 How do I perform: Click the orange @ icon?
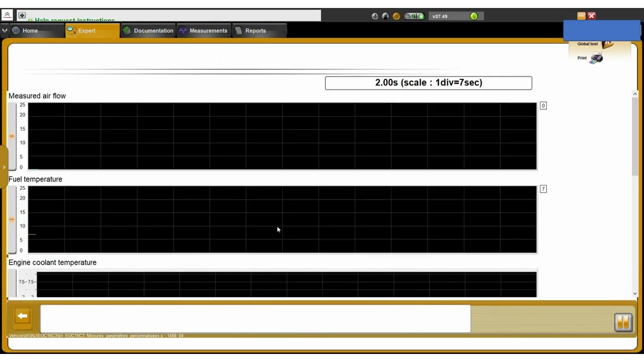click(x=396, y=16)
